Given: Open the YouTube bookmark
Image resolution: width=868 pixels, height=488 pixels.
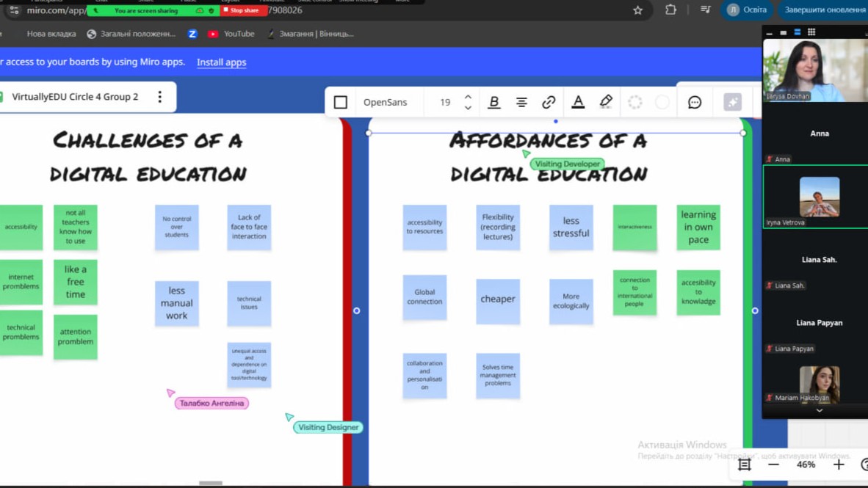Looking at the screenshot, I should point(231,34).
